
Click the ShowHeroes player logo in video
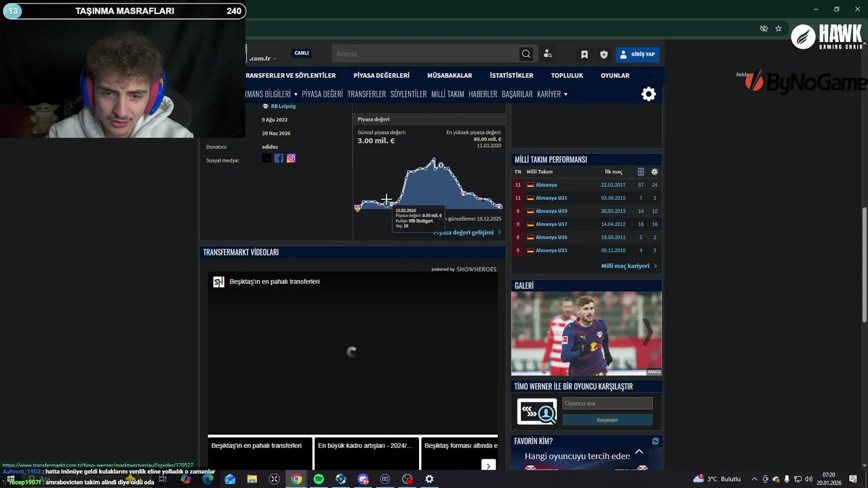pos(218,282)
